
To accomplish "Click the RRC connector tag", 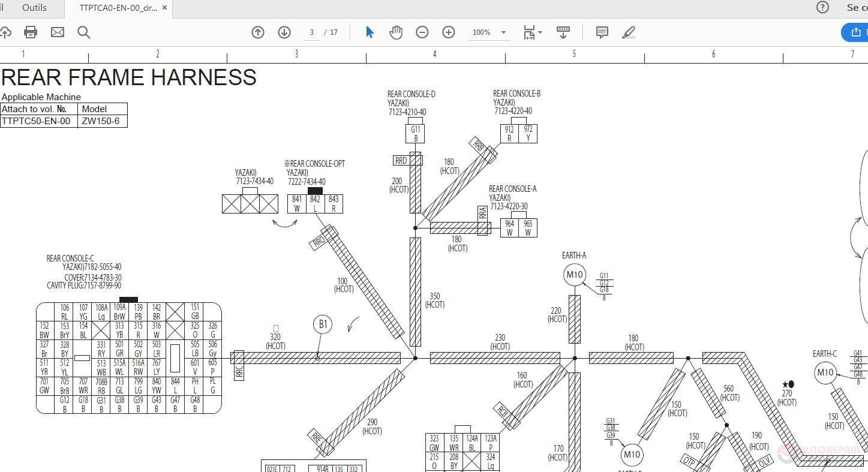I will pyautogui.click(x=239, y=372).
